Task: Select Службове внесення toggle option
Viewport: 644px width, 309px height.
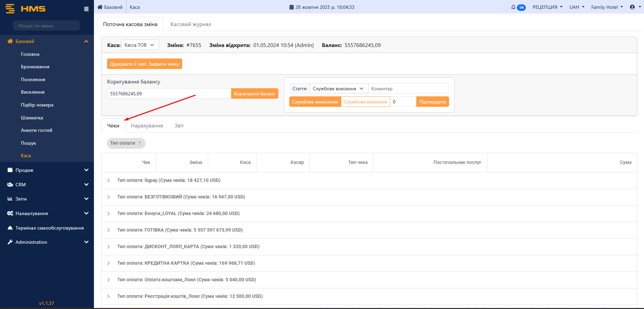Action: [x=365, y=102]
